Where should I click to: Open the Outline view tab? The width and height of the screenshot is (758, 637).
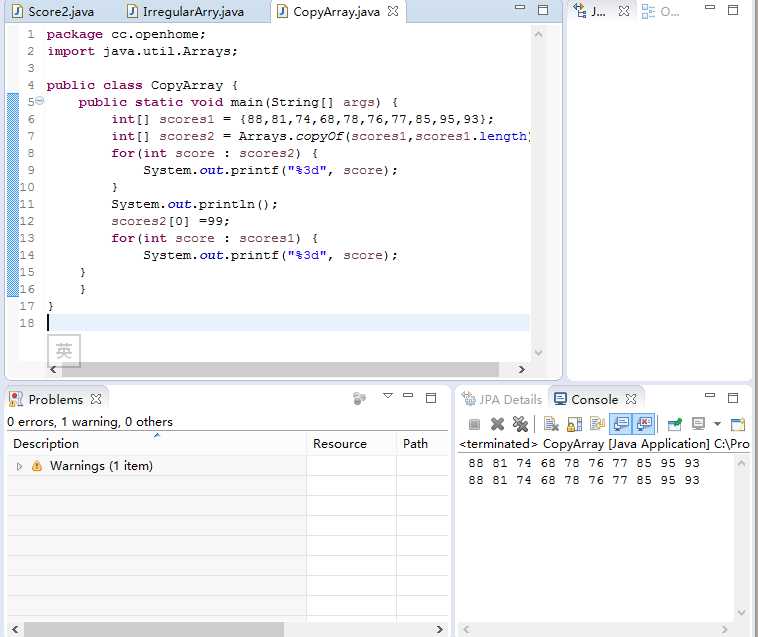coord(660,12)
